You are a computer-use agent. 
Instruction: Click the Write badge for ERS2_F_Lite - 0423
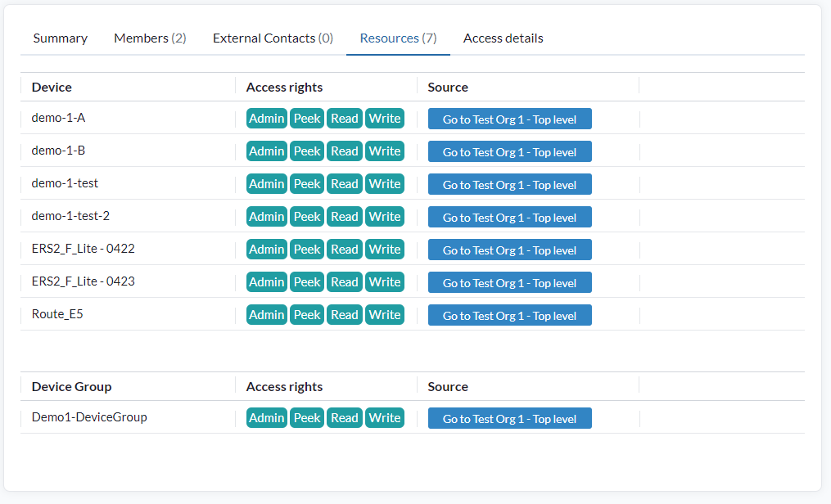pyautogui.click(x=385, y=282)
